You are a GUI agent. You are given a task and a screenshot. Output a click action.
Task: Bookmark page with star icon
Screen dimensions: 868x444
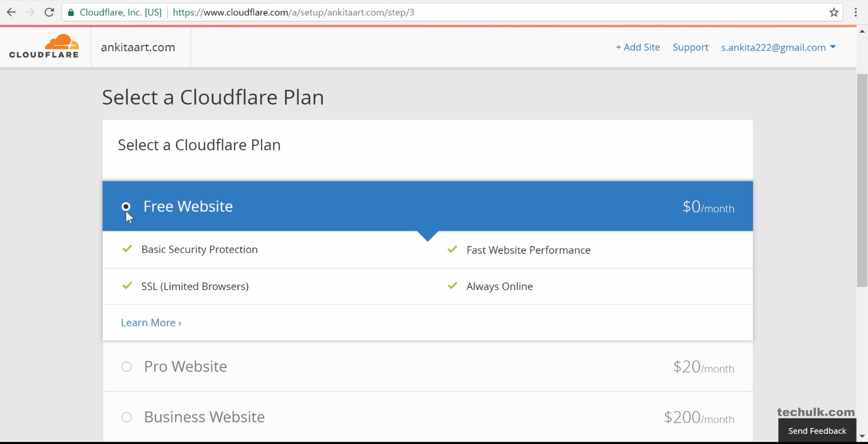point(834,13)
